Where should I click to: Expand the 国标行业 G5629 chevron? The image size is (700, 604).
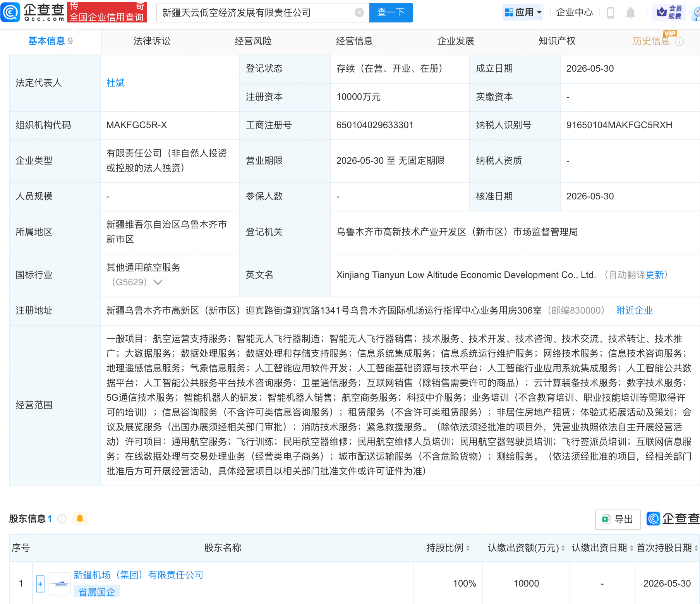click(x=158, y=282)
